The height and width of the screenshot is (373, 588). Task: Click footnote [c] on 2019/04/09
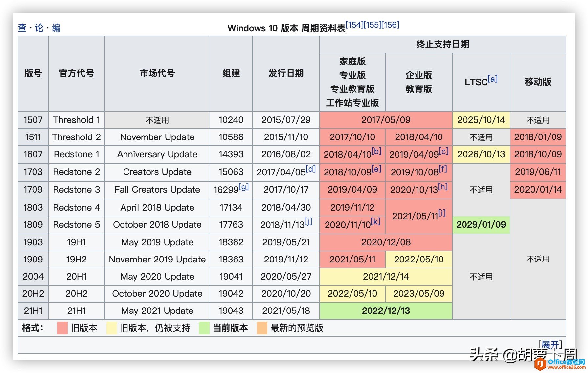tap(443, 151)
